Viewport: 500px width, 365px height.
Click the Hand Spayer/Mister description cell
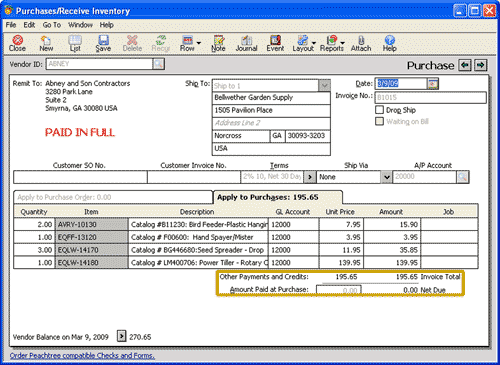click(198, 237)
